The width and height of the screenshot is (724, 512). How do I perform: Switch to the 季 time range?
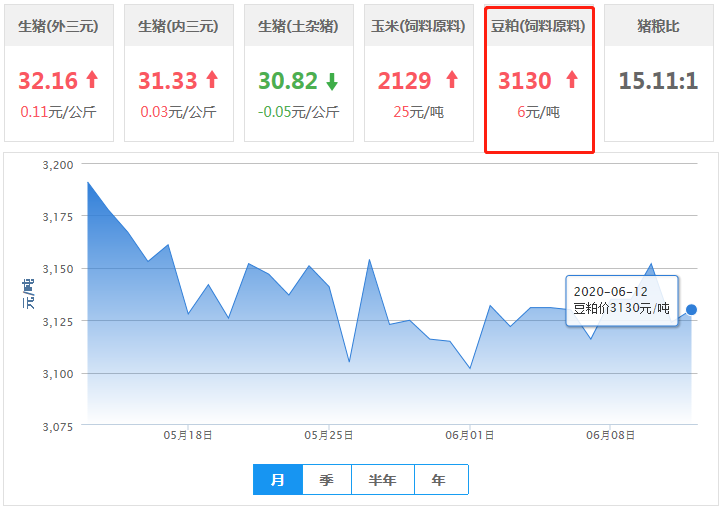[327, 480]
